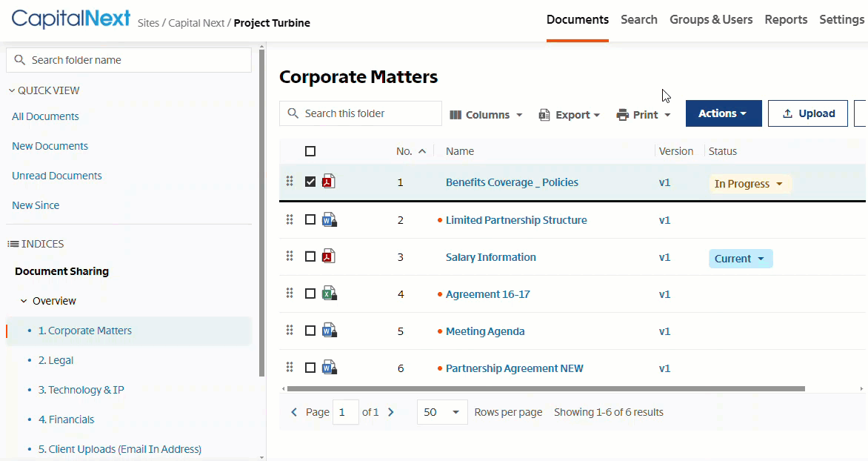The height and width of the screenshot is (461, 868).
Task: Click the drag handle for Salary Information row
Action: [290, 256]
